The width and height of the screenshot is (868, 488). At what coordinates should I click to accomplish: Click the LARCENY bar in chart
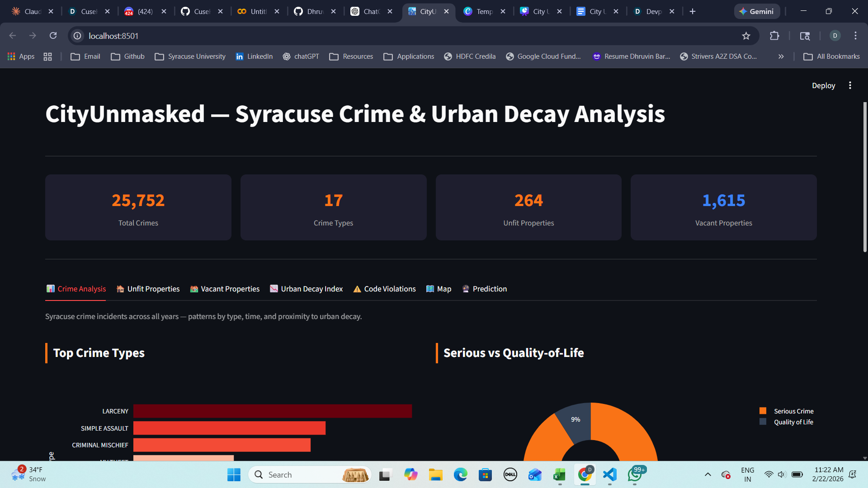pos(272,411)
